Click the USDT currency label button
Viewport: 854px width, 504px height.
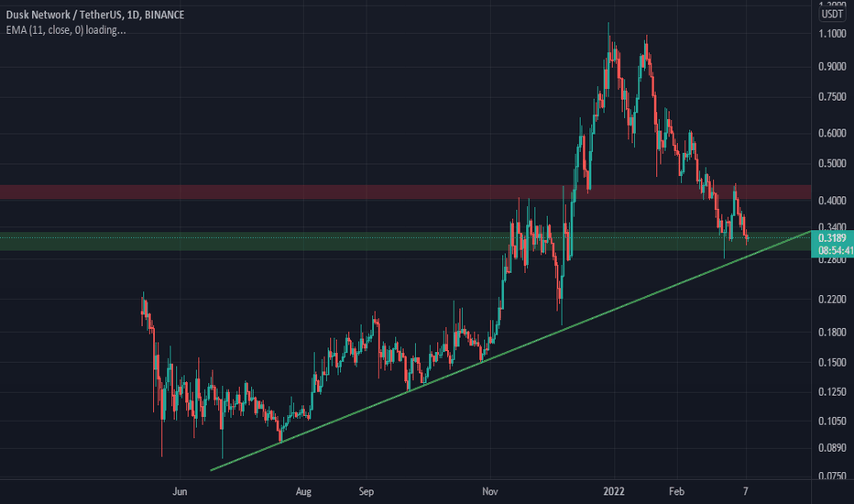coord(832,14)
